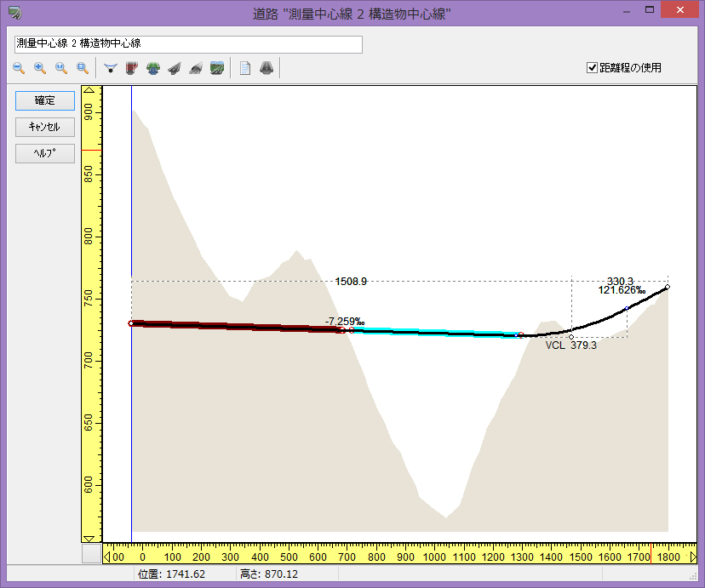Screen dimensions: 705x588
Task: Click the red marker on vertical ruler
Action: pos(92,150)
